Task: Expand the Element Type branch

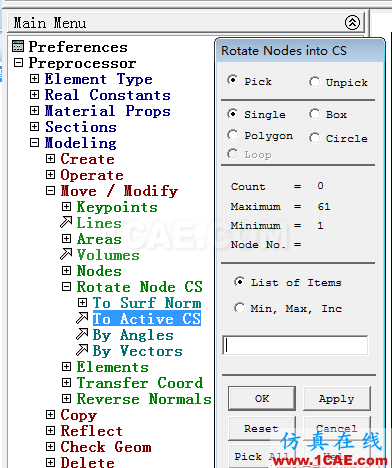Action: (34, 79)
